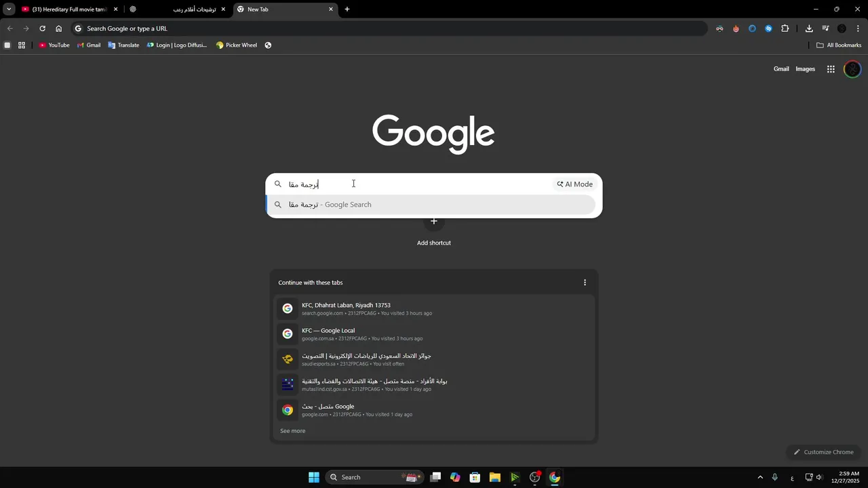Open the globe bookmark icon
The height and width of the screenshot is (488, 868).
(x=268, y=45)
